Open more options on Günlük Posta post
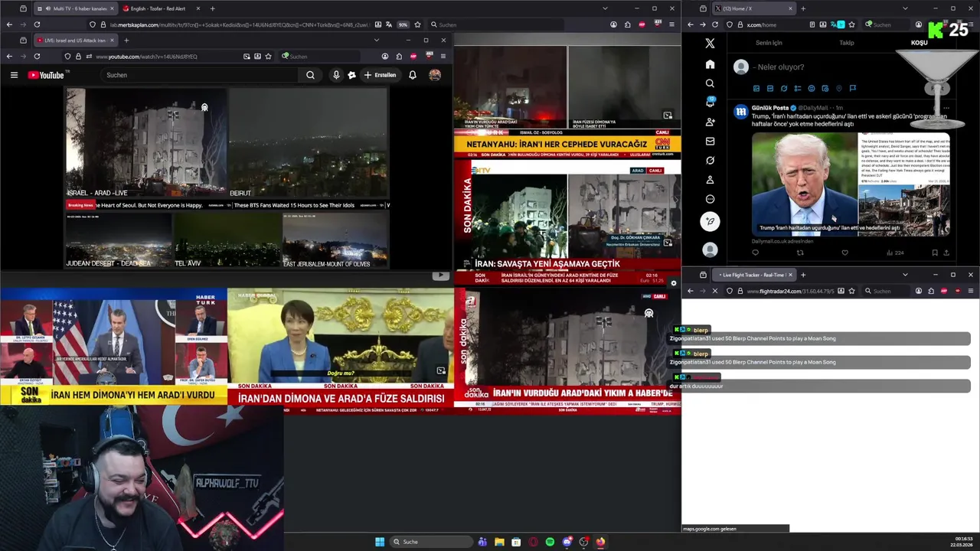 [x=946, y=108]
